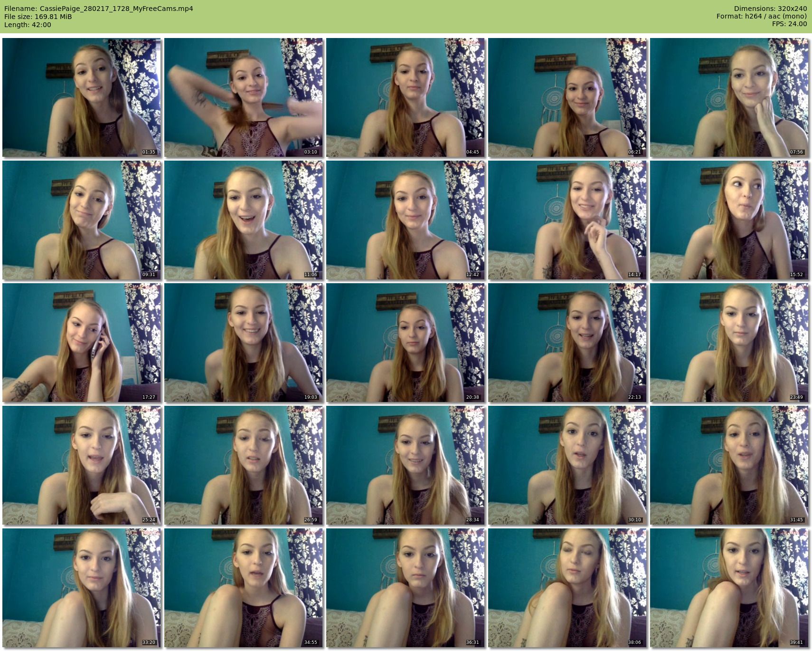Click the File size 169.81 MiB text
The height and width of the screenshot is (651, 812).
38,17
